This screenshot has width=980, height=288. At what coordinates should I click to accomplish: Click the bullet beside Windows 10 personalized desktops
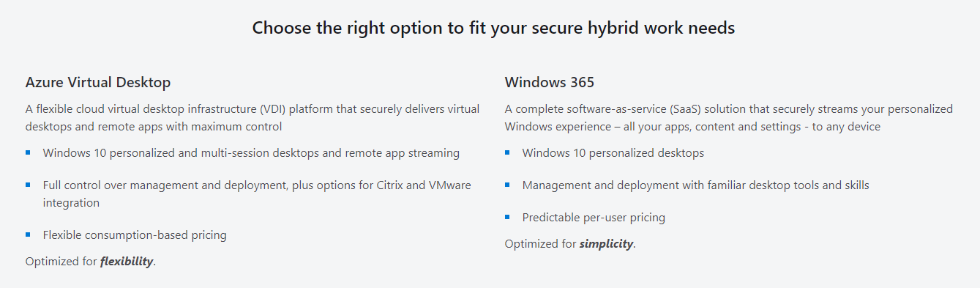point(507,153)
